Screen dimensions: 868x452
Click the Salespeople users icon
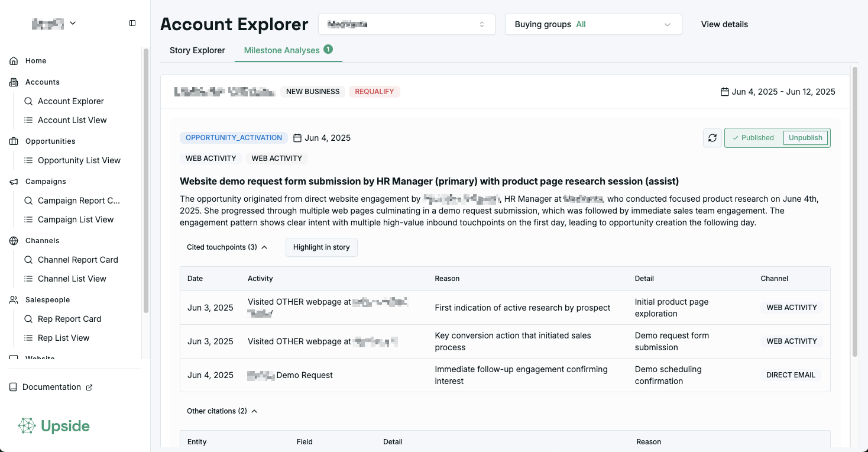14,300
